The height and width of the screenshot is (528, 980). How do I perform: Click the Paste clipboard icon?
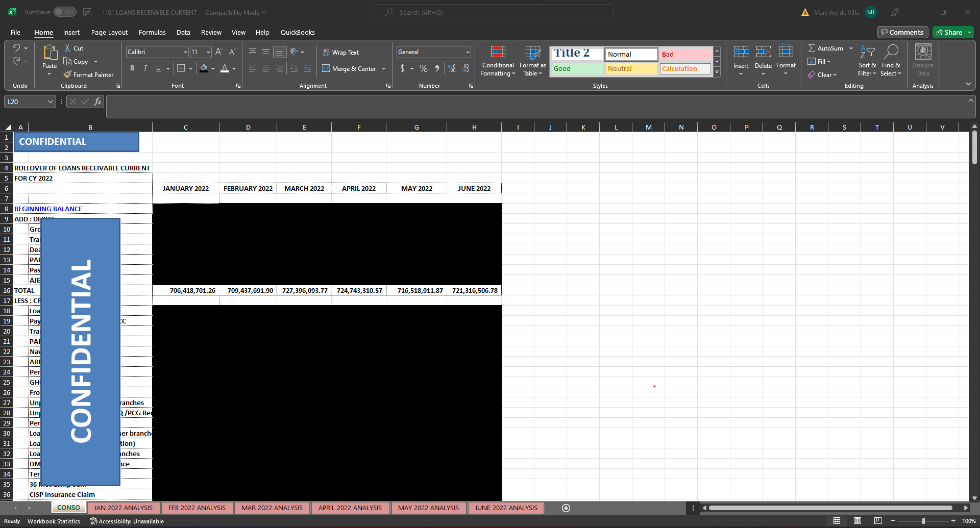click(x=50, y=52)
